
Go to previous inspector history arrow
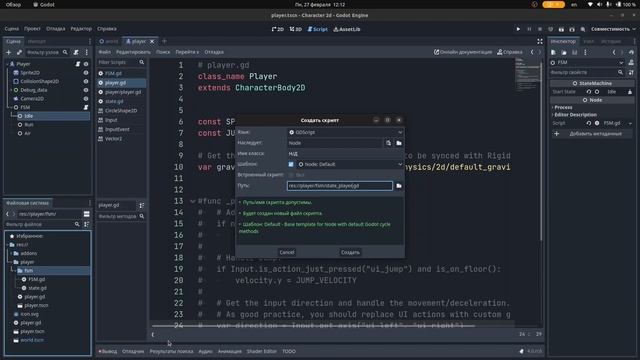614,53
